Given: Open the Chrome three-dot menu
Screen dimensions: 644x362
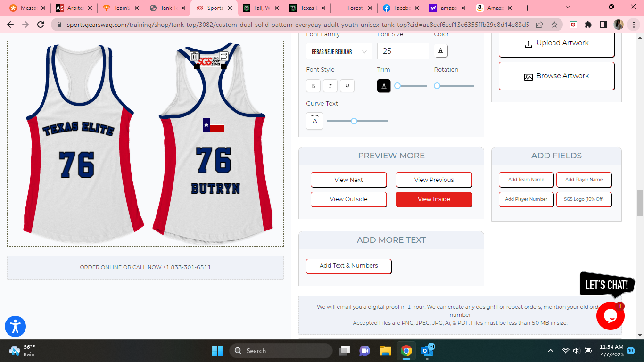Looking at the screenshot, I should click(x=633, y=24).
